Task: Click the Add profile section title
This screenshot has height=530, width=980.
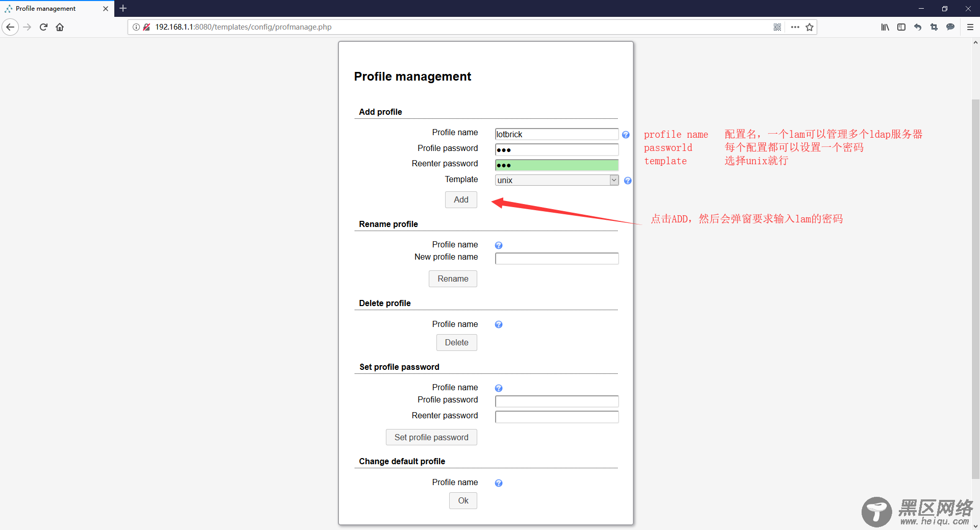Action: 380,112
